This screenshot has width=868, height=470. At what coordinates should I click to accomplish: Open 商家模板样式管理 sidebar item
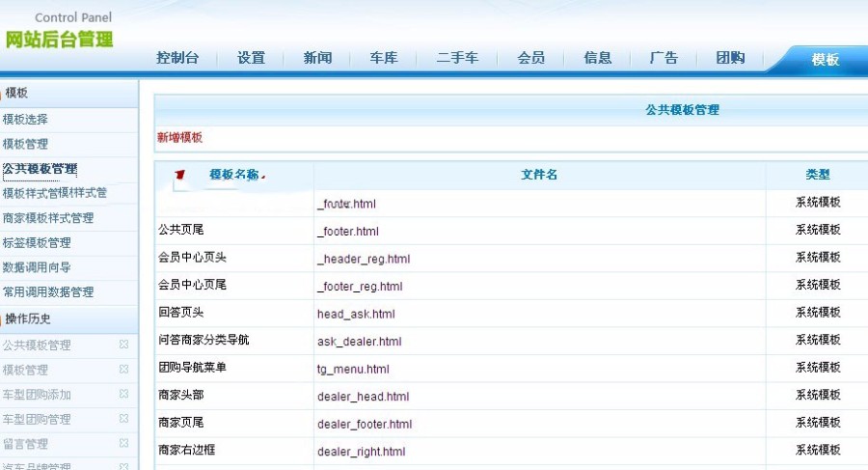click(48, 218)
